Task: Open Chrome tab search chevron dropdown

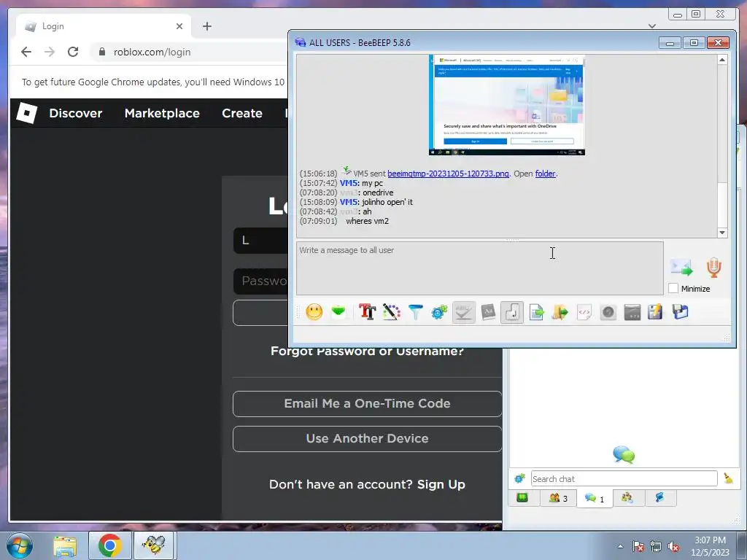Action: (x=652, y=26)
